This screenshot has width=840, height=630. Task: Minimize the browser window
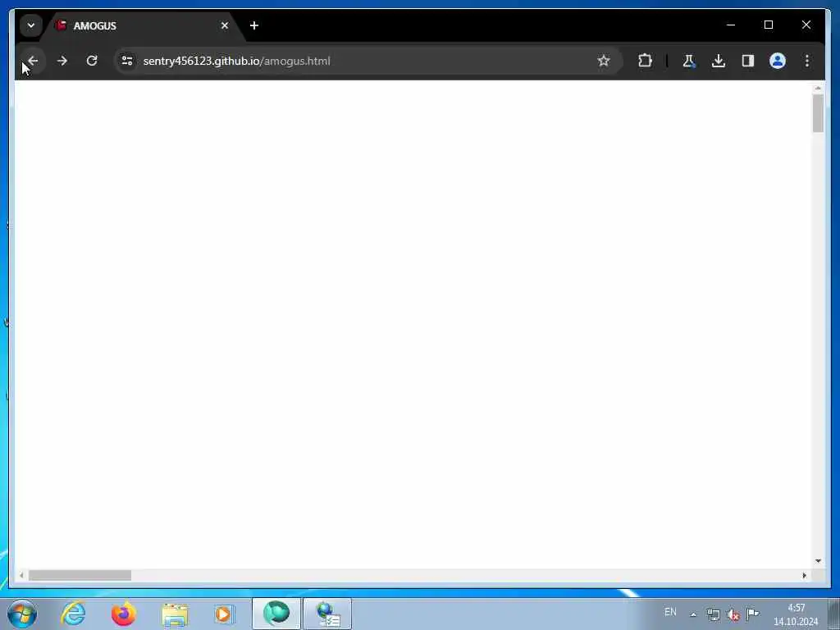[x=731, y=25]
